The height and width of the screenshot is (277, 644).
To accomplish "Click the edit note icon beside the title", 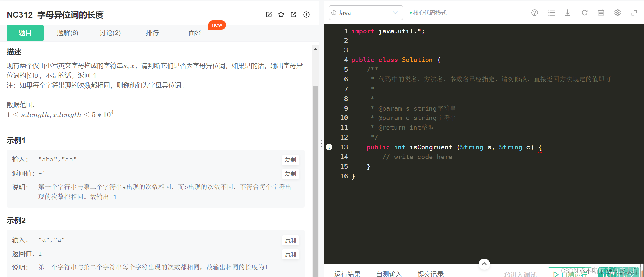I will (269, 14).
